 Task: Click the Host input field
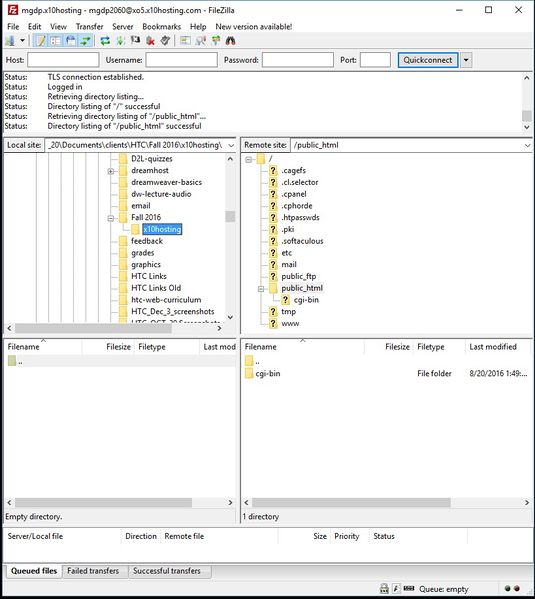click(x=63, y=60)
